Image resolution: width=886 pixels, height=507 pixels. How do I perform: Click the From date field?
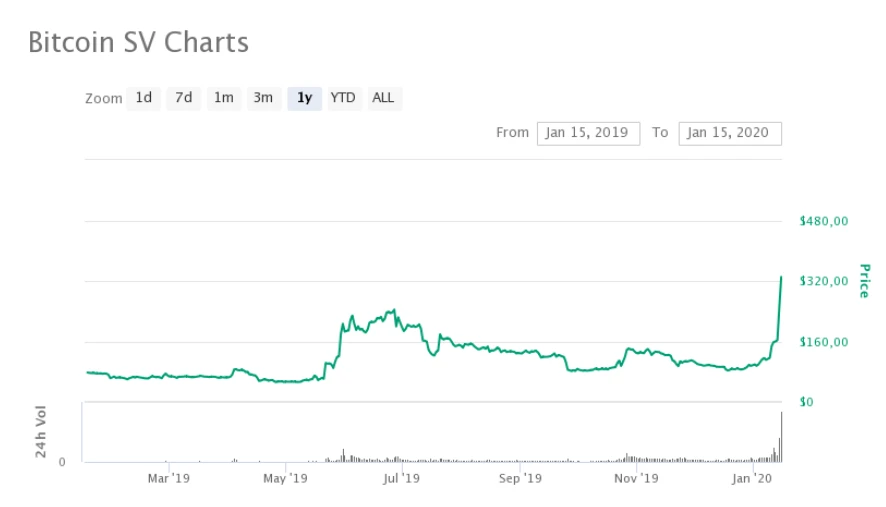point(588,133)
